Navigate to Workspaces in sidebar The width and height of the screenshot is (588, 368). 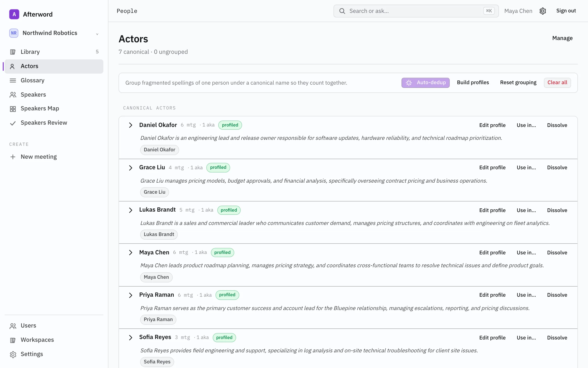[x=54, y=340]
